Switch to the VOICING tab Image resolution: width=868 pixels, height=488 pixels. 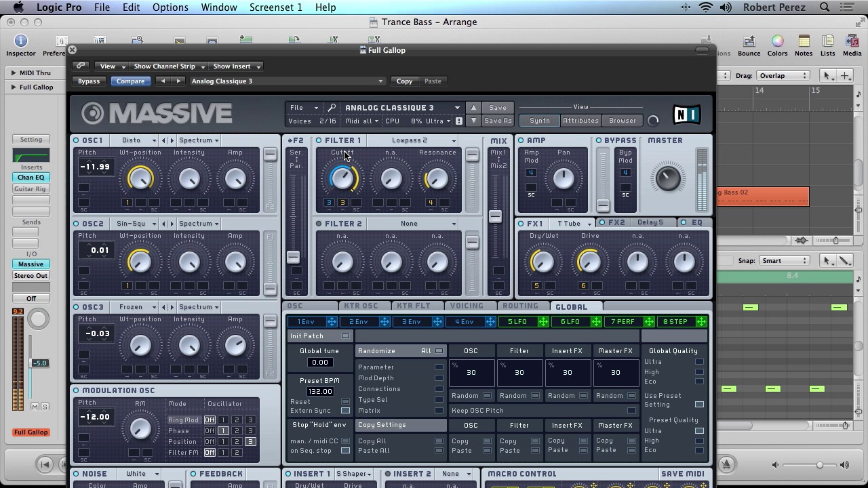[x=467, y=306]
